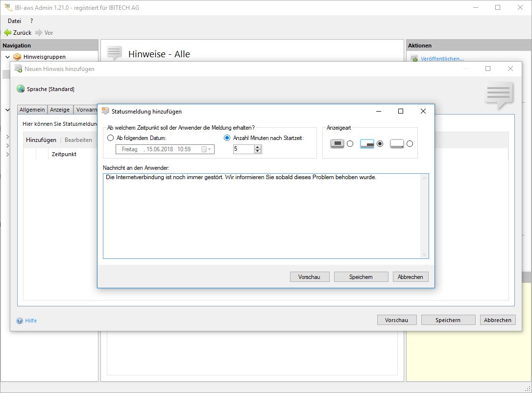Open the Datei menu

click(x=15, y=21)
